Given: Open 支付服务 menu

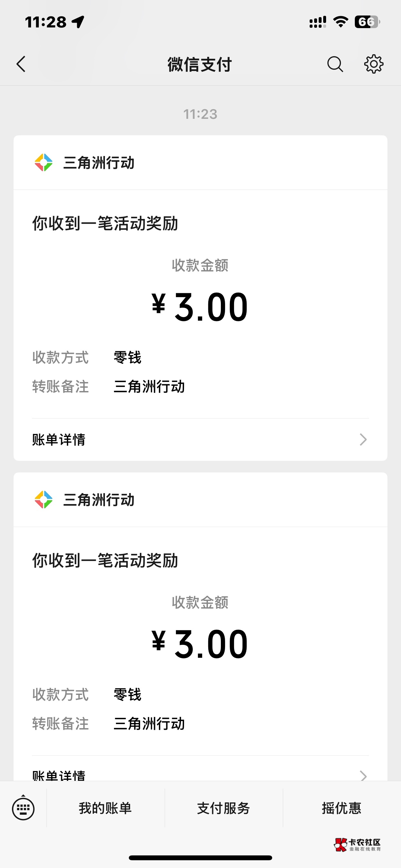Looking at the screenshot, I should (223, 808).
